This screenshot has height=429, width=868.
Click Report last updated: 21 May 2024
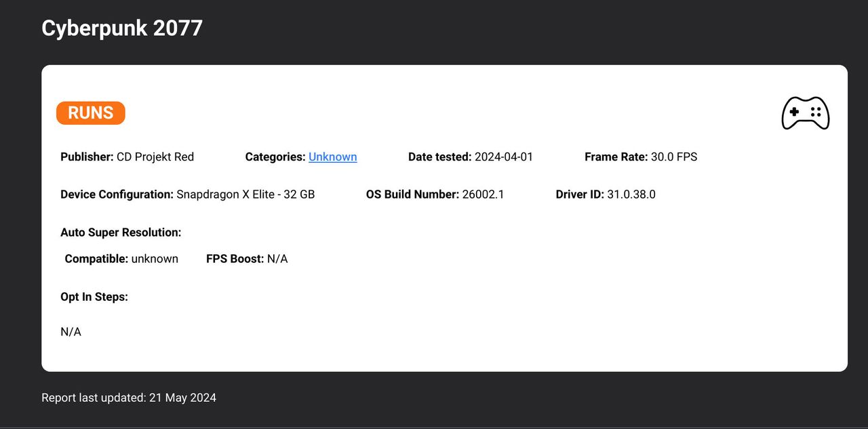click(x=129, y=398)
